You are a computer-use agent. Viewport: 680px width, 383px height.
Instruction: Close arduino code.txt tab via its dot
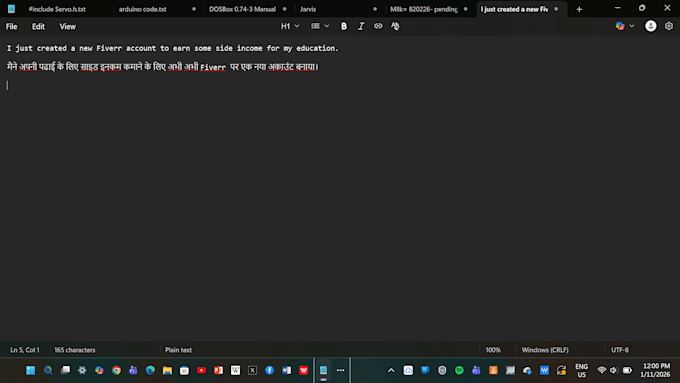click(x=194, y=9)
